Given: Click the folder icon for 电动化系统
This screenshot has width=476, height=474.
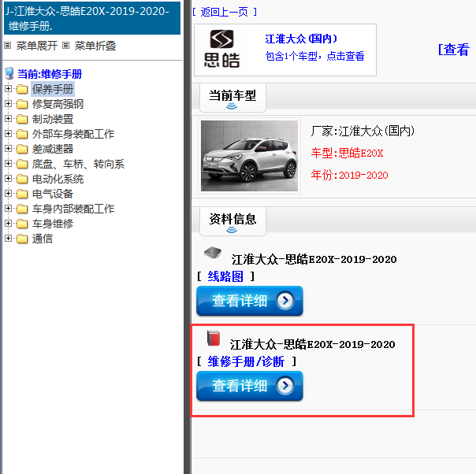Looking at the screenshot, I should coord(22,179).
